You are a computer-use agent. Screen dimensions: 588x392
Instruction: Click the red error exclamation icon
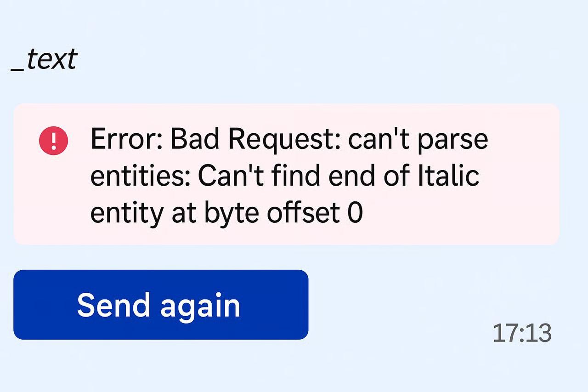(x=53, y=141)
